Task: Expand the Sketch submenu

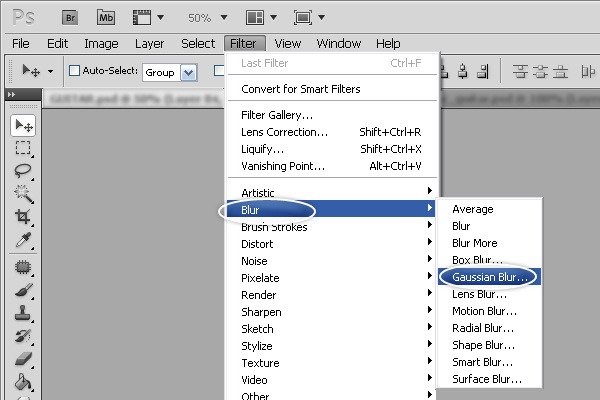Action: tap(332, 329)
